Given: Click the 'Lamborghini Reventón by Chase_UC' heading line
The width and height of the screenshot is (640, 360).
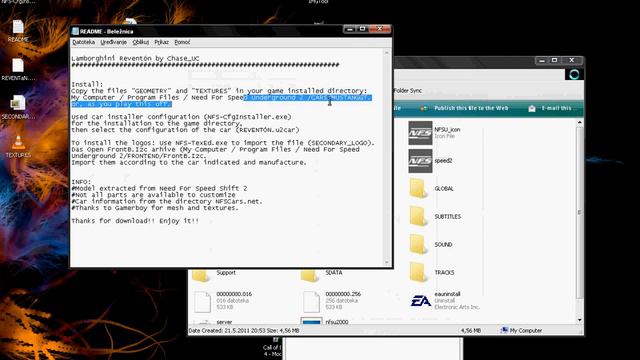Looking at the screenshot, I should [135, 58].
